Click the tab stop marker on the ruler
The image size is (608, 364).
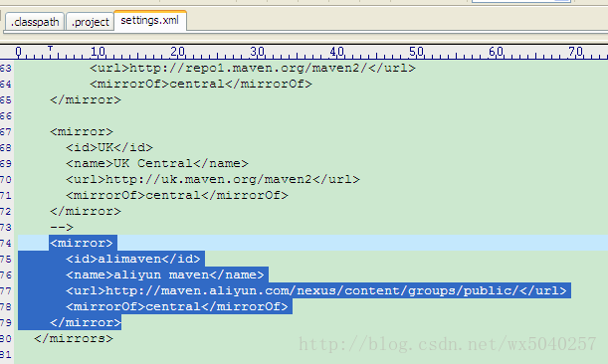tap(50, 50)
